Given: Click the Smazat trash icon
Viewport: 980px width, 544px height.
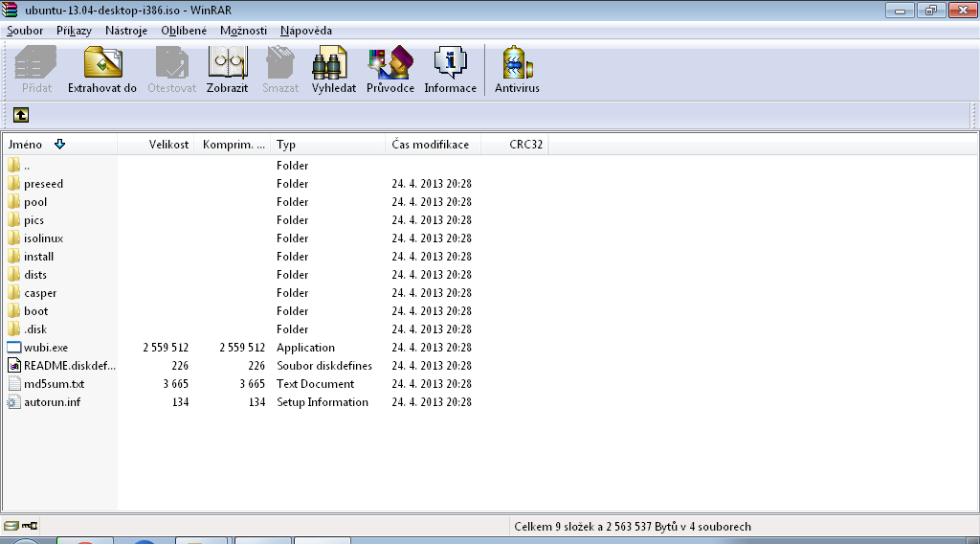Looking at the screenshot, I should click(x=280, y=62).
